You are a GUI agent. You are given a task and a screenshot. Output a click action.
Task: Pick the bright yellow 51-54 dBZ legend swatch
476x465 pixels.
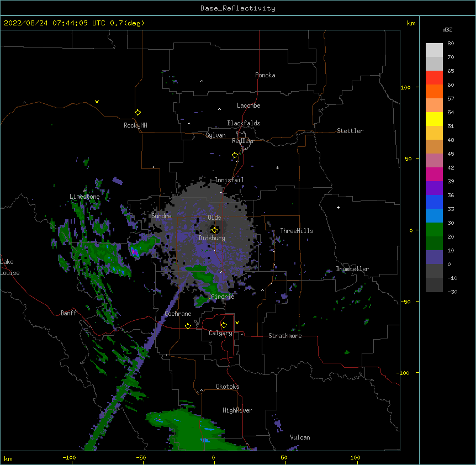(434, 119)
